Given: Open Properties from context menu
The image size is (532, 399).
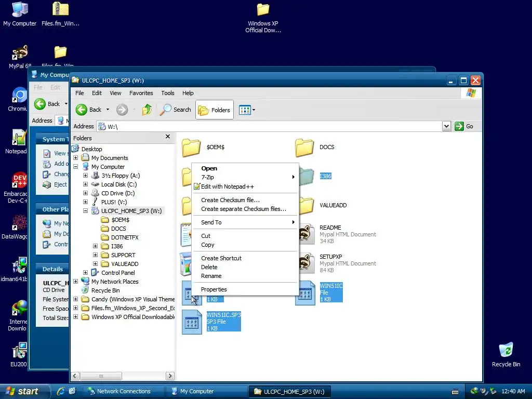Looking at the screenshot, I should click(x=245, y=289).
